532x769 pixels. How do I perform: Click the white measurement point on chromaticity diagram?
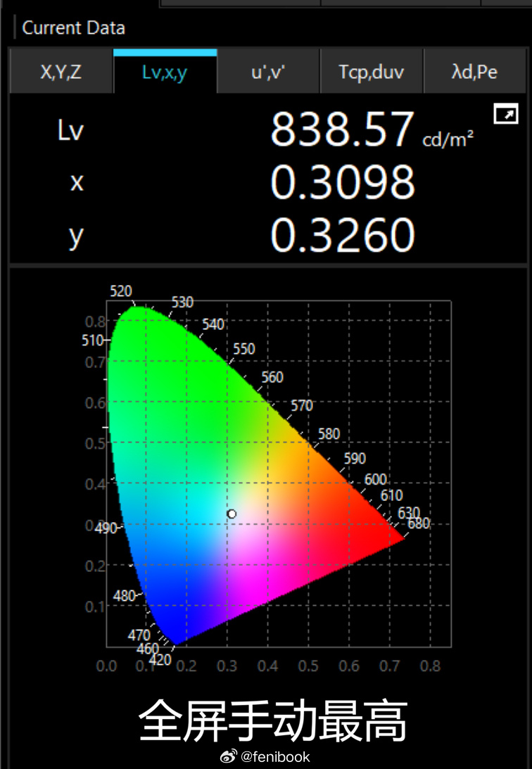coord(232,514)
